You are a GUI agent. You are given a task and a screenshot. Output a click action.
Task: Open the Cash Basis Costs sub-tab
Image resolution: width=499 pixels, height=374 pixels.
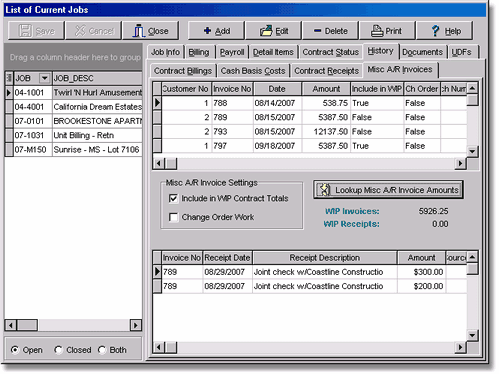coord(253,71)
